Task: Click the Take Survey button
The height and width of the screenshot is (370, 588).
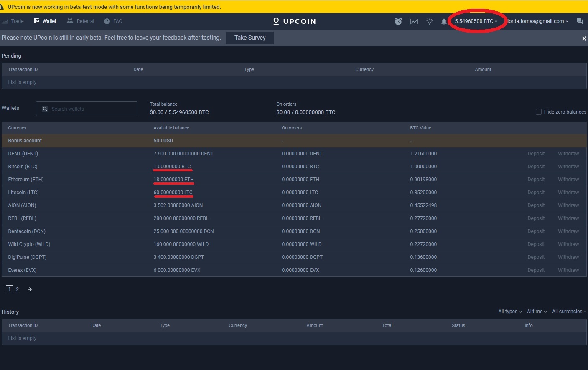Action: (250, 38)
